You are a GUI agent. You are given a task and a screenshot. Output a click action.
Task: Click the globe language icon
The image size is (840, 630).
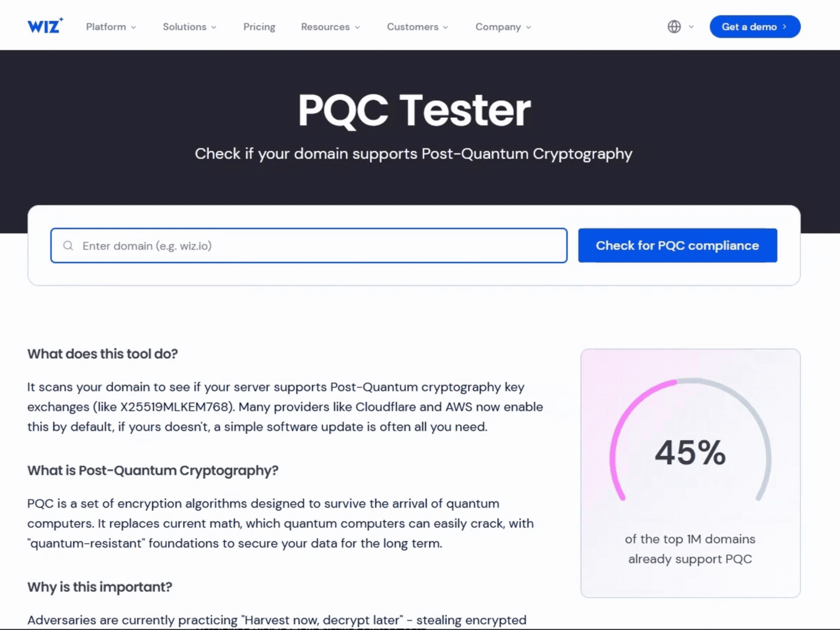[x=674, y=27]
